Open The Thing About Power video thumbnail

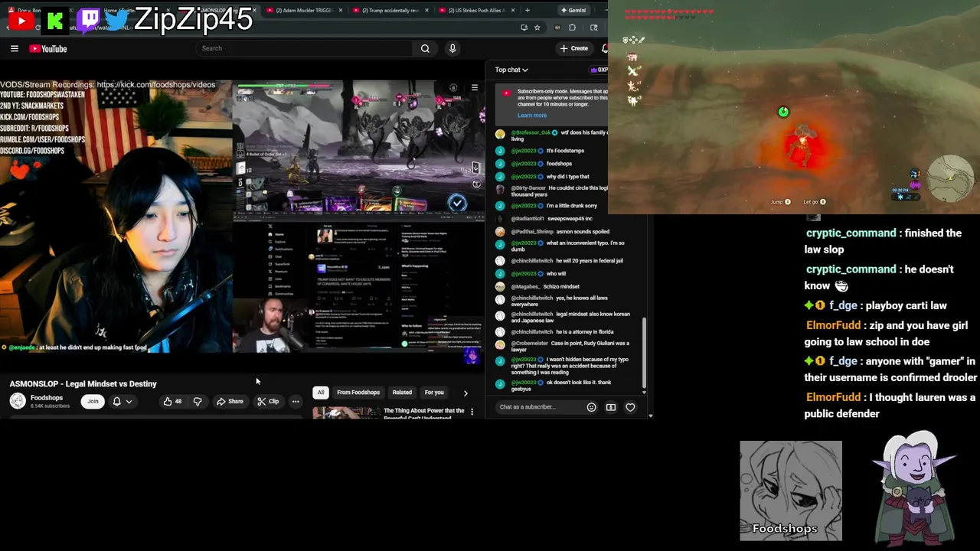click(x=345, y=413)
